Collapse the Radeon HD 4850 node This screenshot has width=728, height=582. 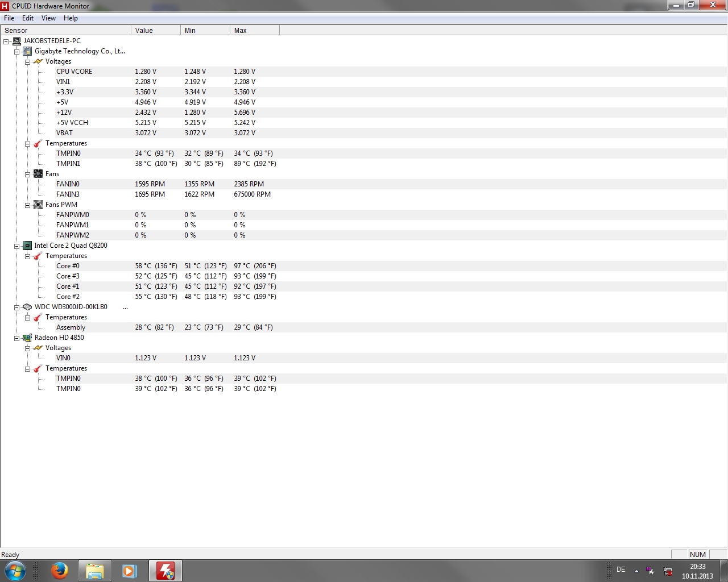[x=17, y=338]
